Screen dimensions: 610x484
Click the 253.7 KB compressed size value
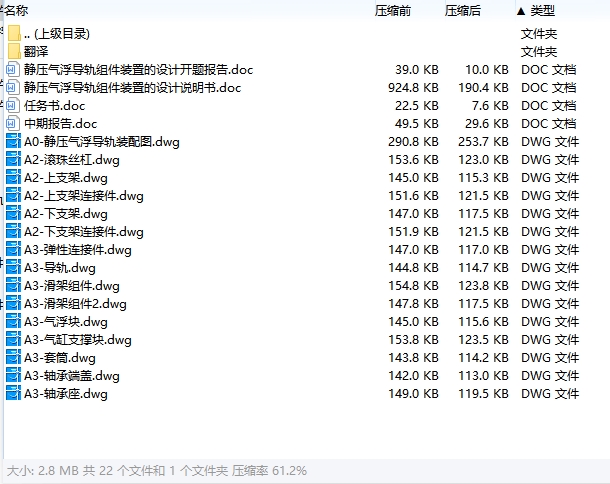483,142
